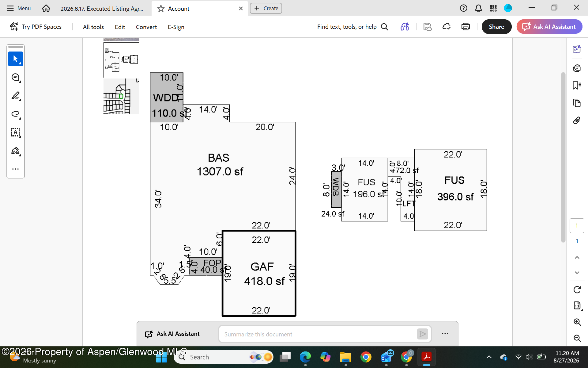Viewport: 588px width, 368px height.
Task: Open the hamburger Menu
Action: (19, 8)
